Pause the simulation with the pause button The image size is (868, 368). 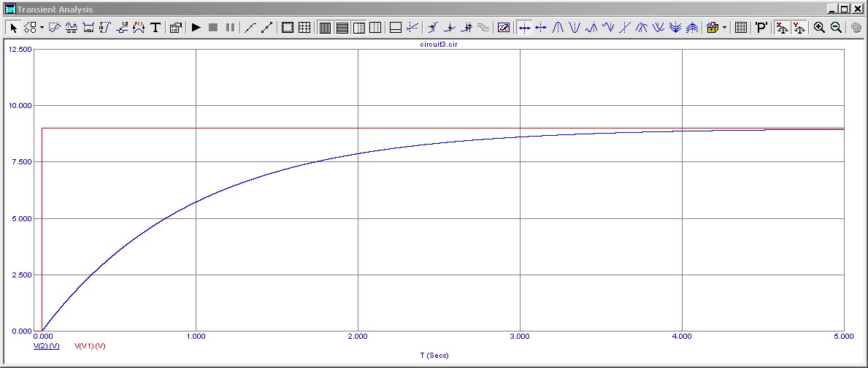[230, 28]
